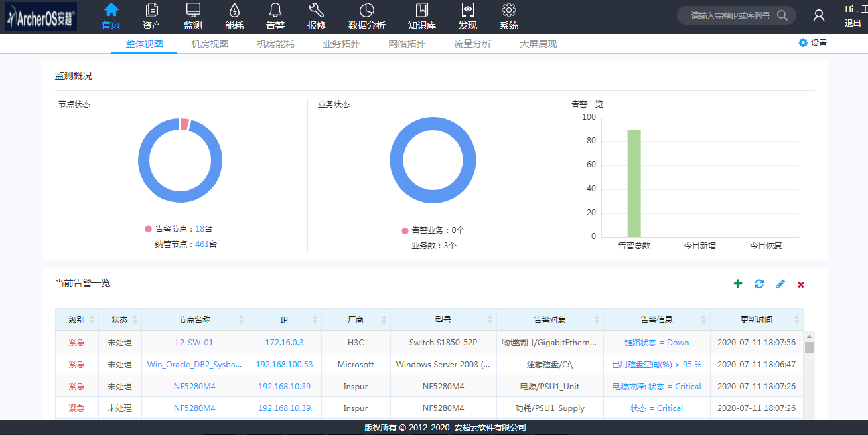Sort the table by 级别 column arrows
This screenshot has height=435, width=868.
click(92, 319)
